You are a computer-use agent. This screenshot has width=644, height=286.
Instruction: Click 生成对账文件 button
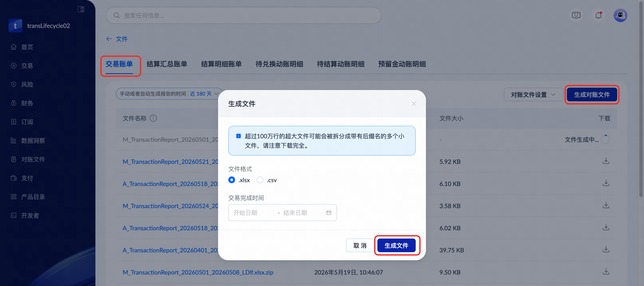(592, 94)
